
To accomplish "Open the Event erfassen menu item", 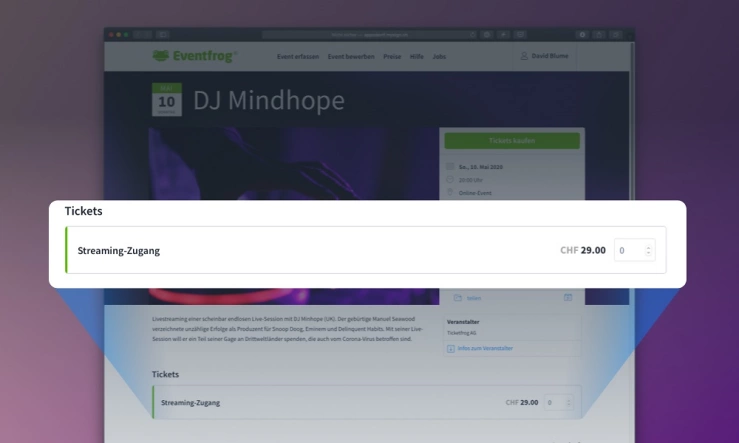I will coord(298,57).
